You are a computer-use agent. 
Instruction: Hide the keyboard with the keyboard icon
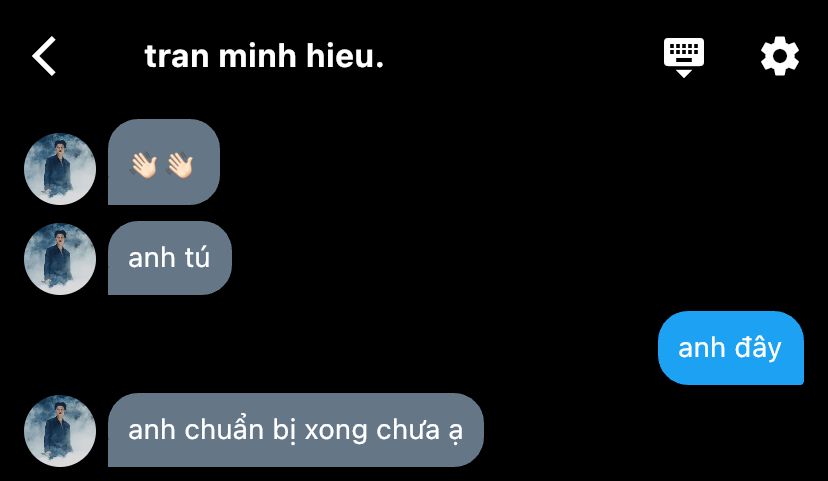684,58
